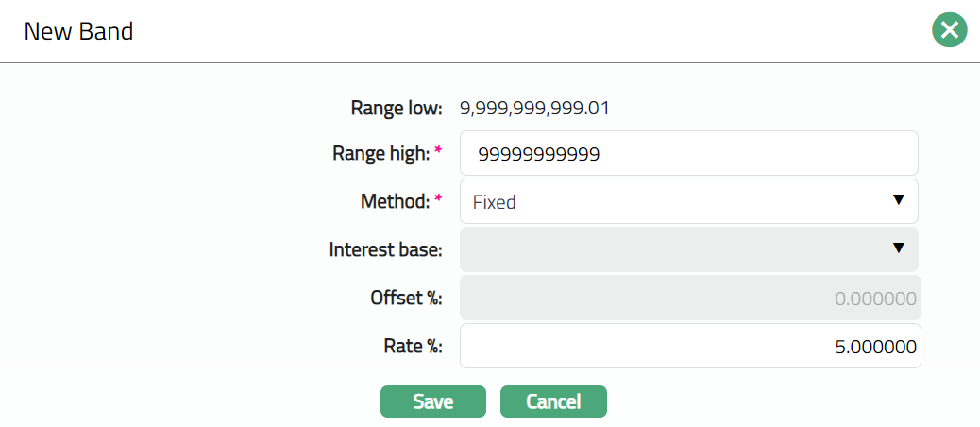Click the Interest base dropdown arrow
Viewport: 980px width, 427px height.
click(x=898, y=248)
